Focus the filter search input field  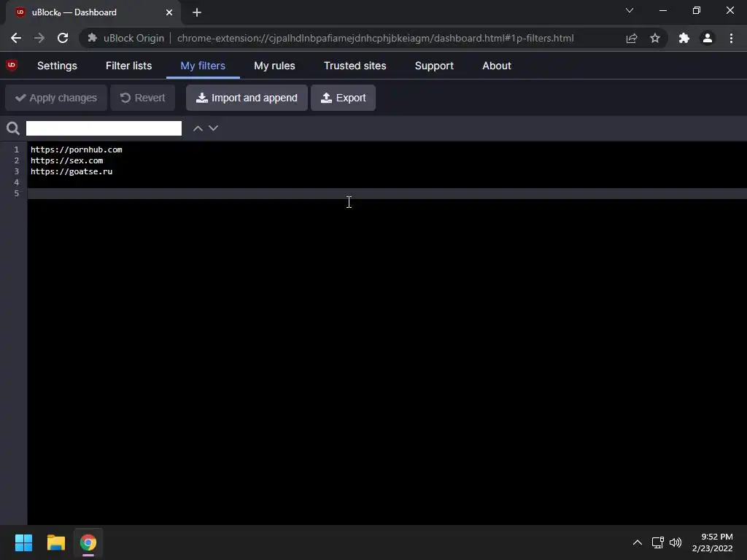point(104,128)
